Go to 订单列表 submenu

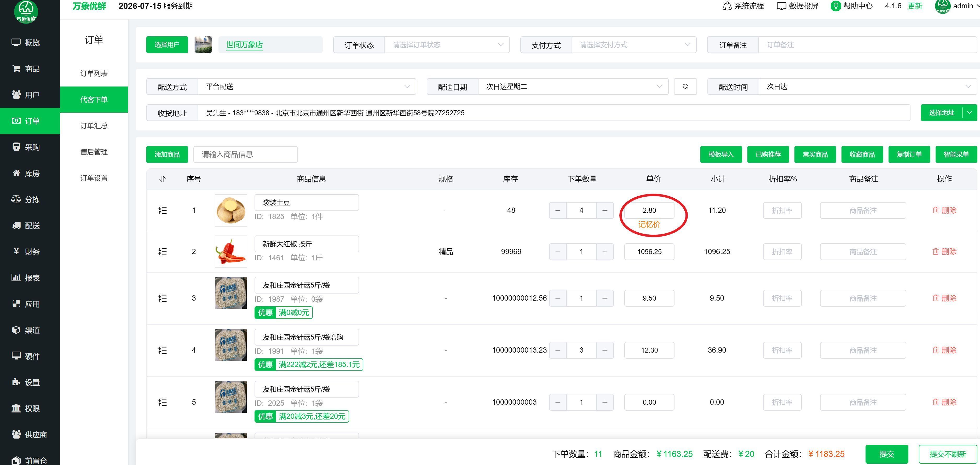point(94,73)
